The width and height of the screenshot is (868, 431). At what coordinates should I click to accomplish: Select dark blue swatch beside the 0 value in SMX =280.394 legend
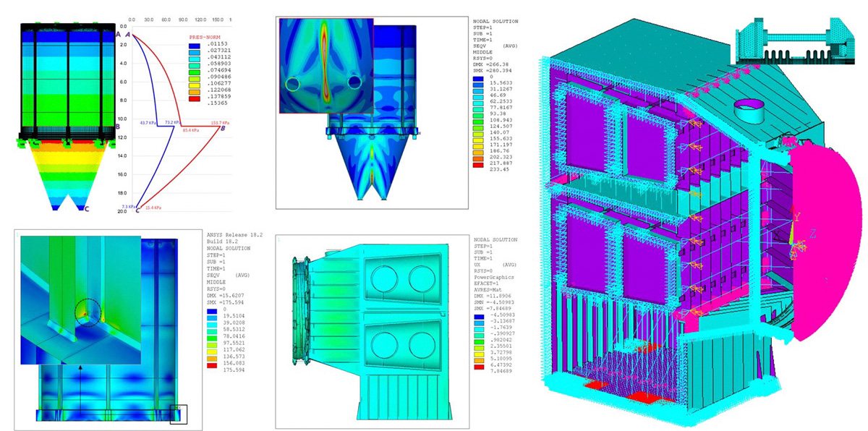[x=478, y=79]
